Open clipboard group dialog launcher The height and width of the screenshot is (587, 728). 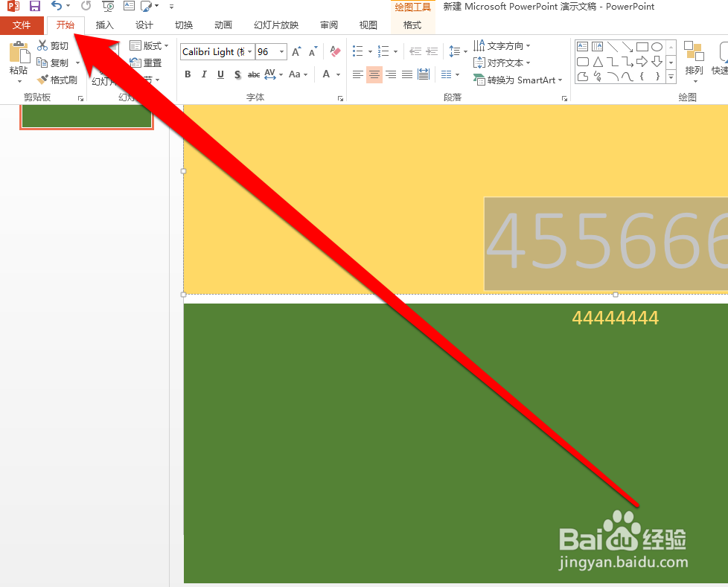pyautogui.click(x=81, y=98)
